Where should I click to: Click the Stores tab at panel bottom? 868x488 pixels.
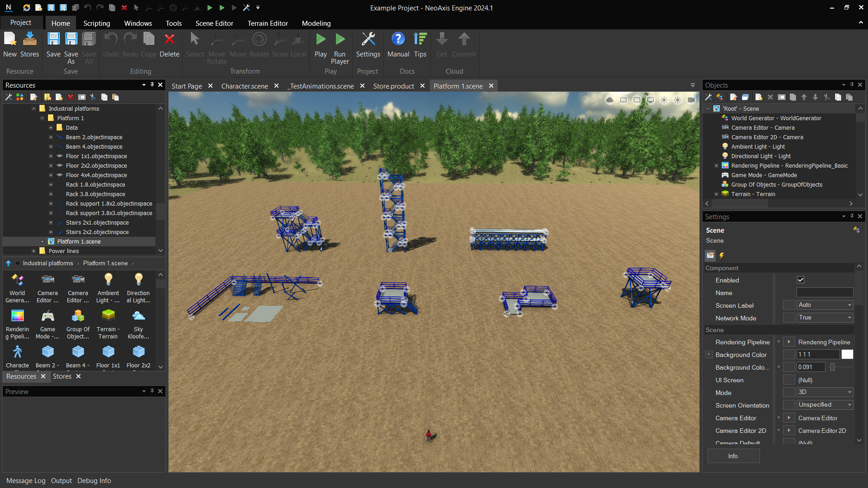click(62, 376)
